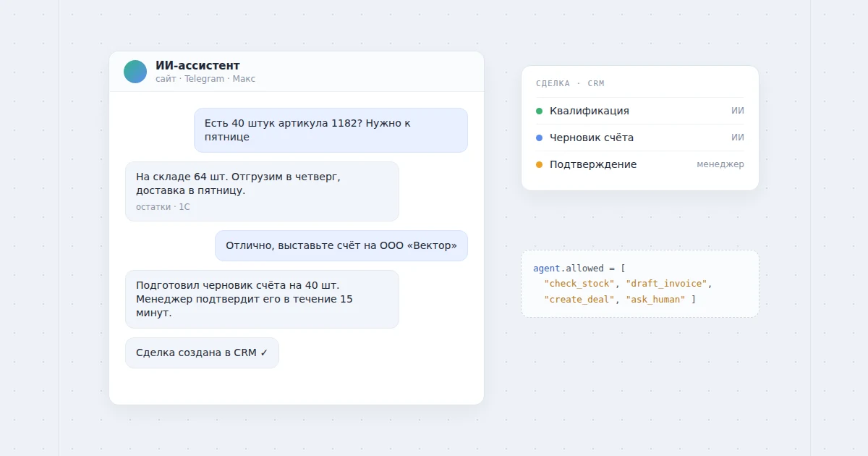Click the orange dot beside Подтверждение
868x456 pixels.
click(539, 164)
